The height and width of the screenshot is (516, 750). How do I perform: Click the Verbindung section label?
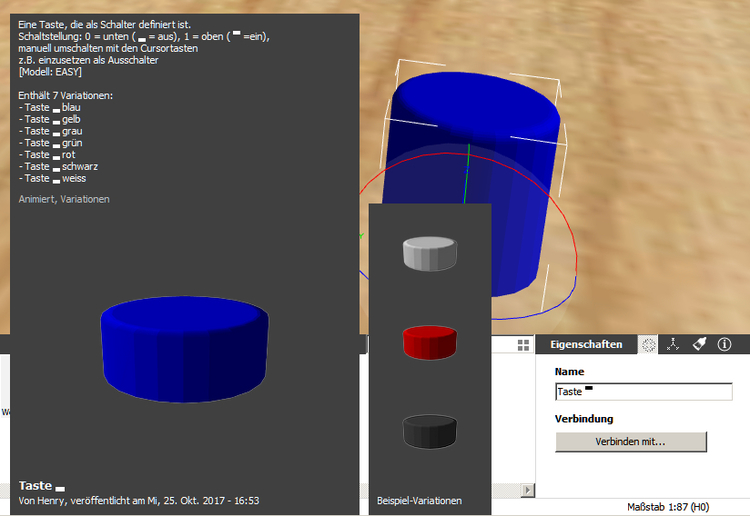coord(584,419)
